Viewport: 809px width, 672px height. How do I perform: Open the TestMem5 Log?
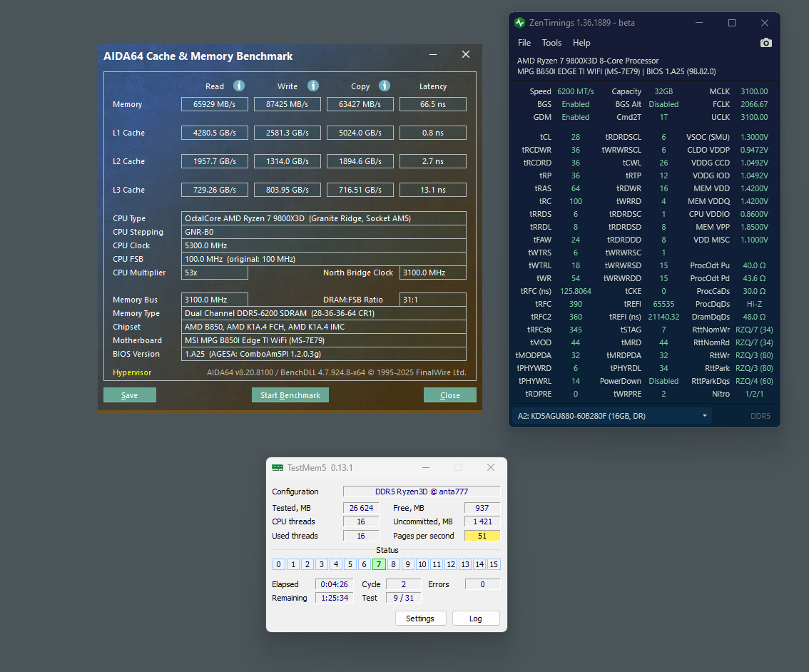click(x=476, y=618)
